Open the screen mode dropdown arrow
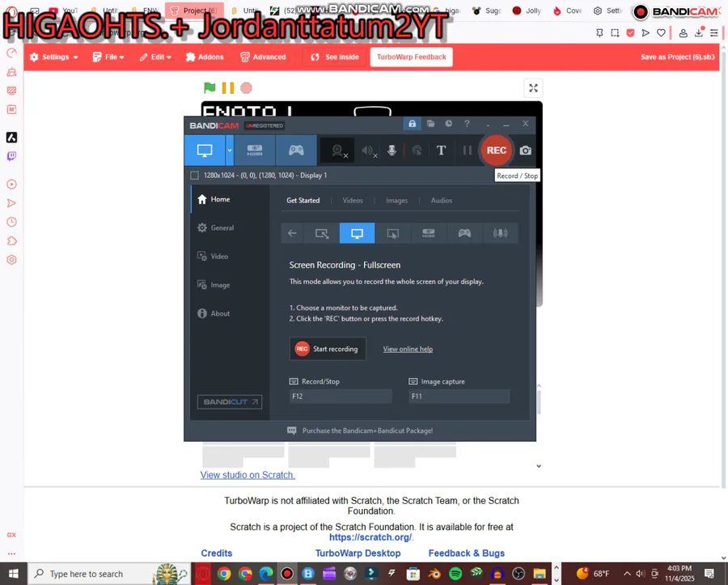This screenshot has width=728, height=585. click(x=230, y=150)
